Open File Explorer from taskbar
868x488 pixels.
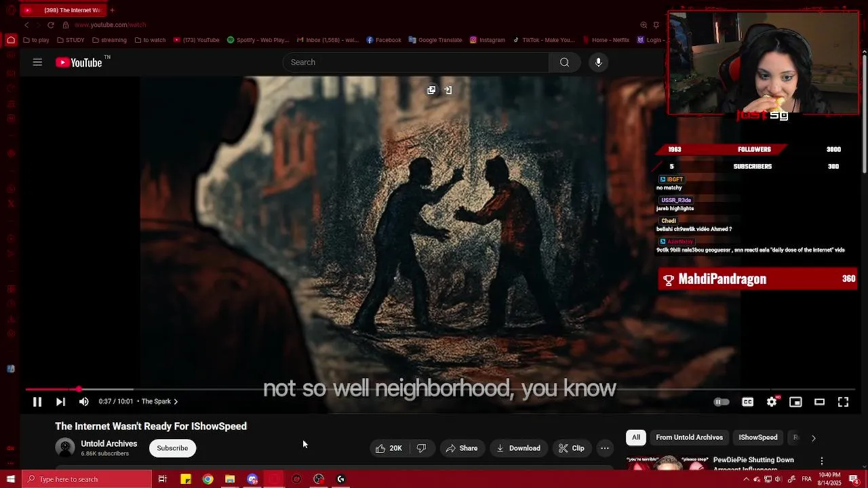point(230,479)
